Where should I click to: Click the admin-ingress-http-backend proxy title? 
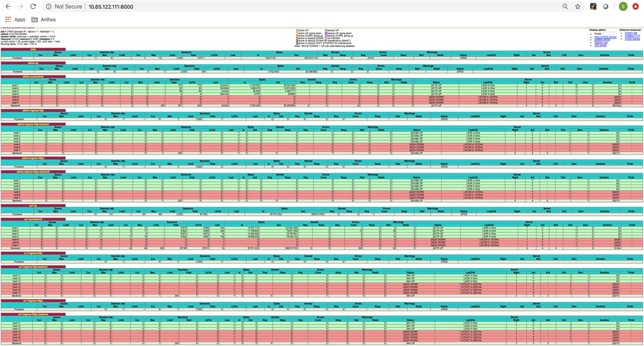coord(33,124)
